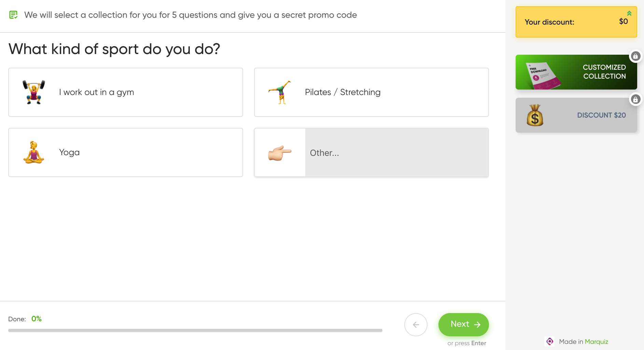Click the Customized Collection bonus banner
The image size is (644, 350).
[576, 72]
